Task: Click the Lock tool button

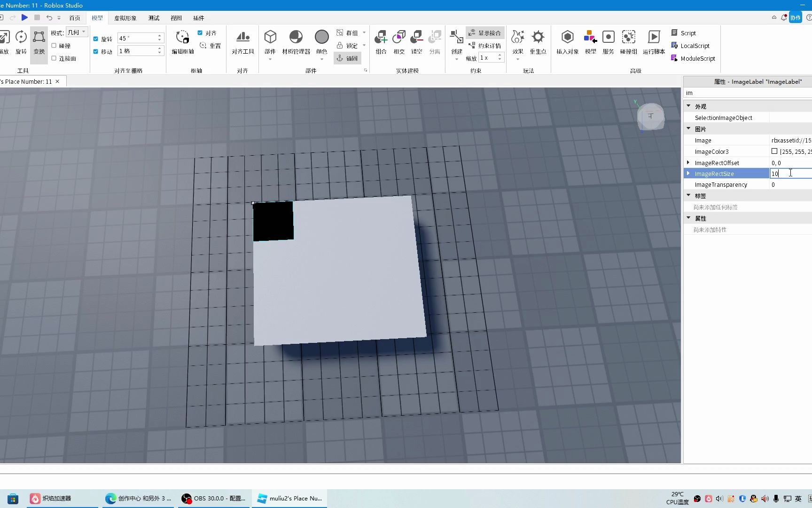Action: pyautogui.click(x=347, y=46)
